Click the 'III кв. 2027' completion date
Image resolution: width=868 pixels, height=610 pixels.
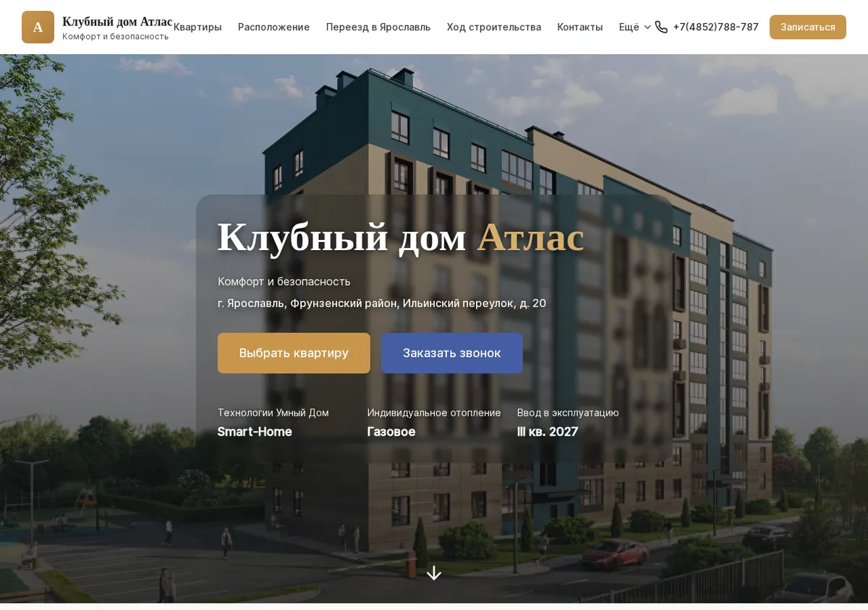(548, 431)
